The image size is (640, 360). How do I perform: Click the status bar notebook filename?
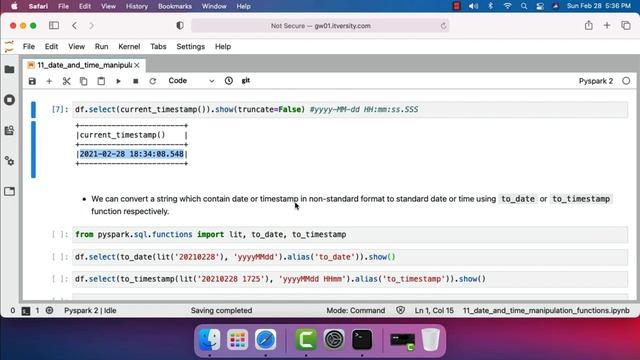546,311
